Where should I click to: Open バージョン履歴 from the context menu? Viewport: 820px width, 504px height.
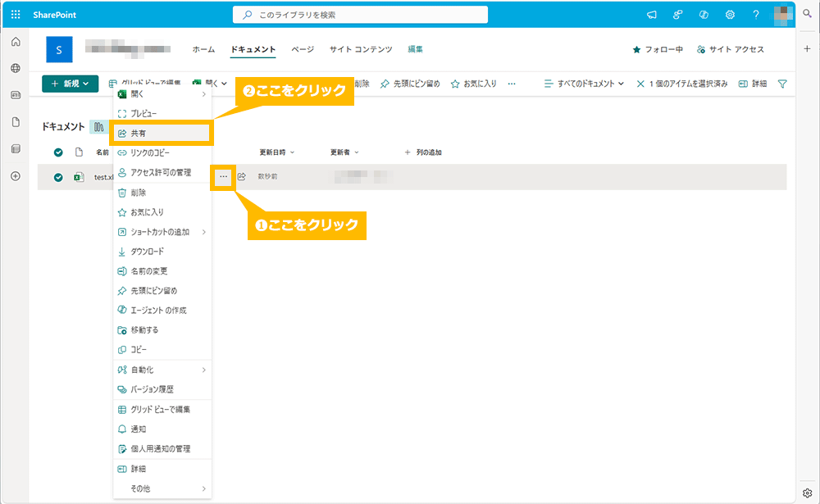coord(162,389)
